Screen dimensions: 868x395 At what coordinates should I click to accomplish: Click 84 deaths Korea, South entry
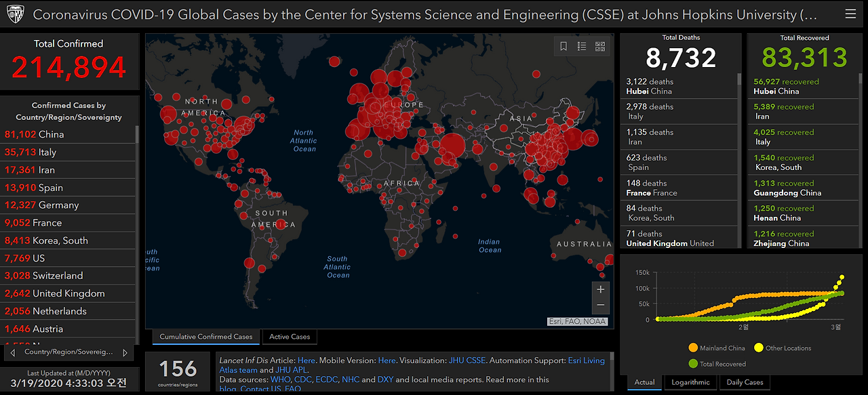[x=679, y=213]
